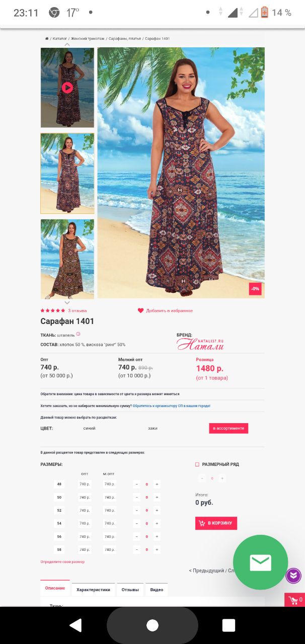The width and height of the screenshot is (305, 644).
Task: Play the product video thumbnail
Action: (x=67, y=88)
